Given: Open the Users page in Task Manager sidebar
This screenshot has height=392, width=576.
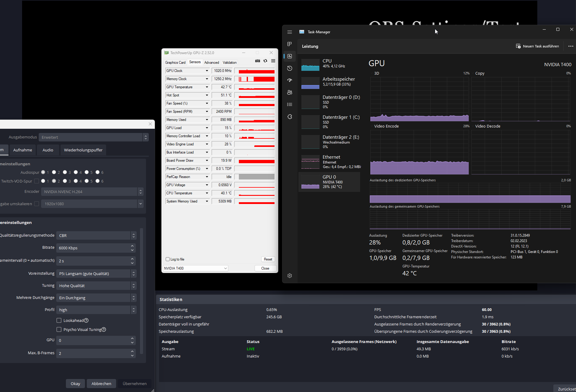Looking at the screenshot, I should tap(290, 92).
